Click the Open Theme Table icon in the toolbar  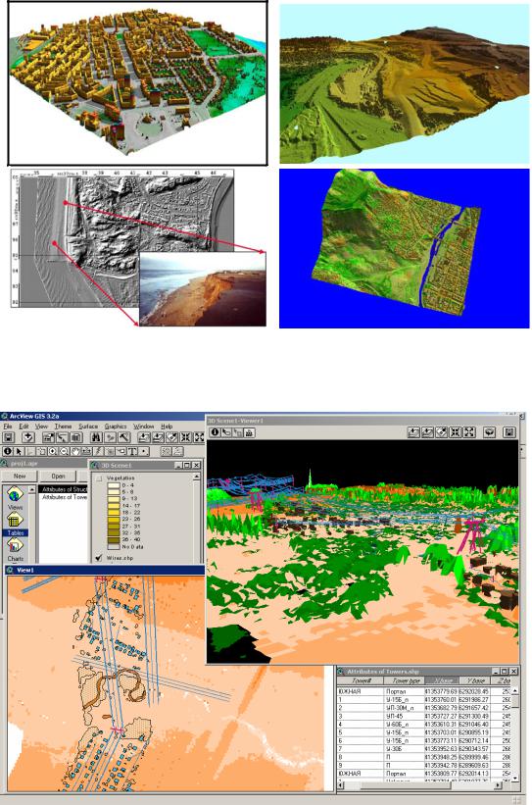coord(75,437)
